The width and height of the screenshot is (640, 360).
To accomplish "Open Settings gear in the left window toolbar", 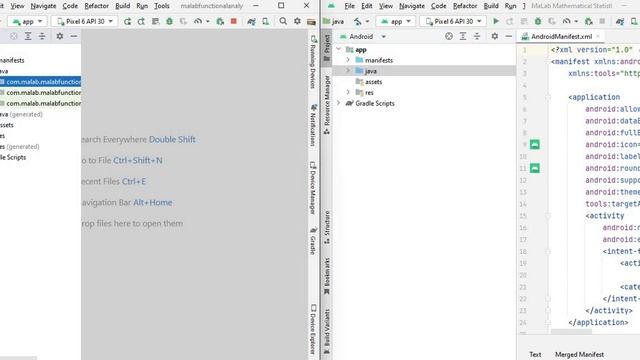I will point(297,21).
